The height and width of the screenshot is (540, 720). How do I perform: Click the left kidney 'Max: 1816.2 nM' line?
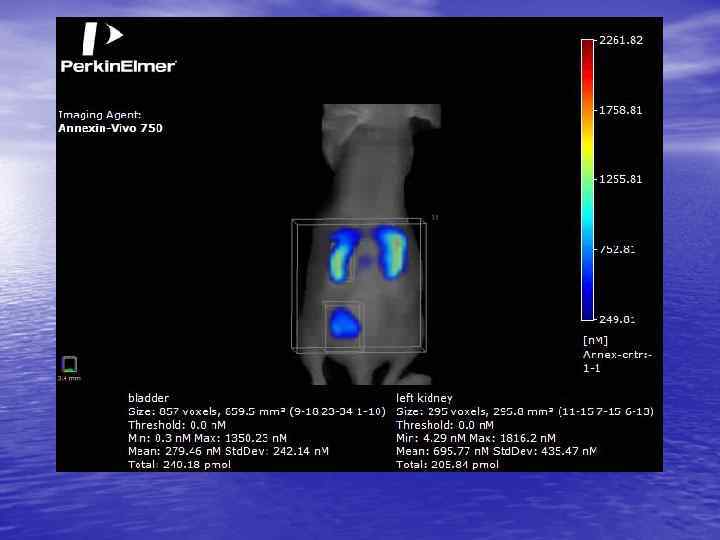[476, 438]
